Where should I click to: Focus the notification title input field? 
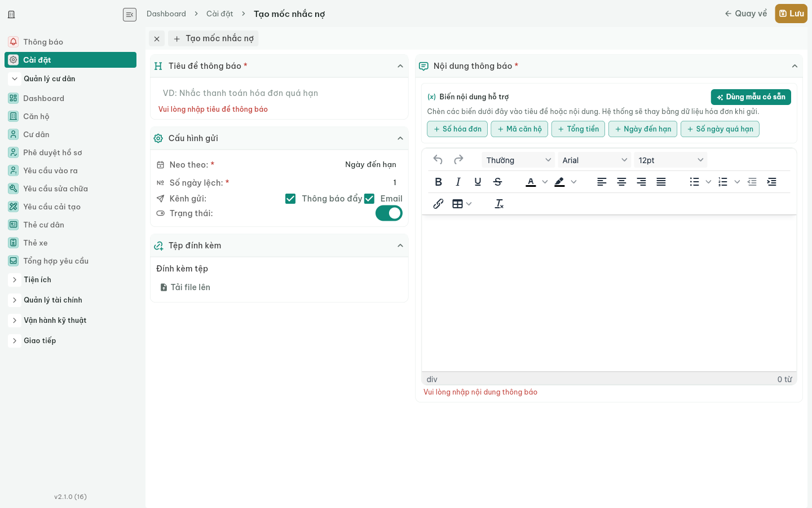point(279,93)
